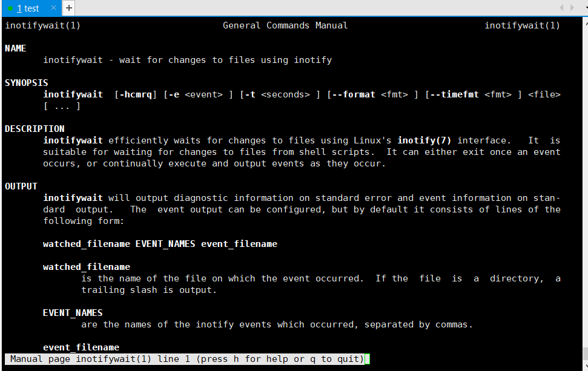Screen dimensions: 588x371
Task: Click the OUTPUT section heading
Action: pyautogui.click(x=21, y=186)
